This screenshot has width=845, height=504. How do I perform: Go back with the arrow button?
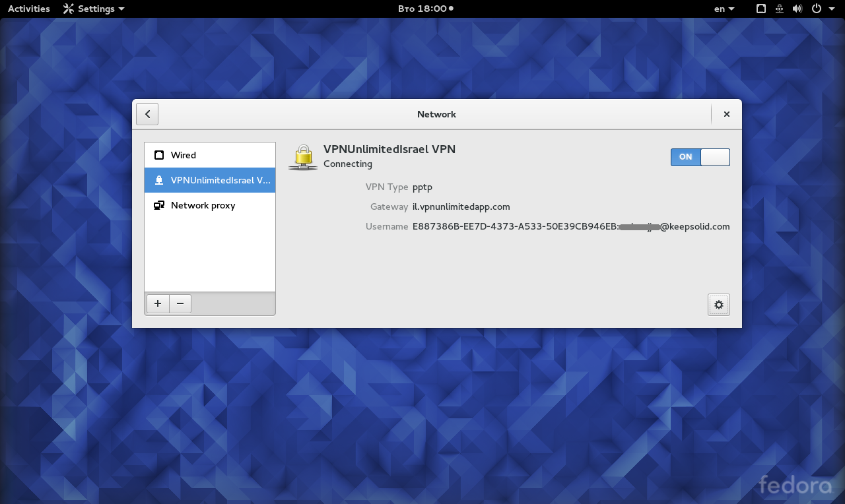147,114
